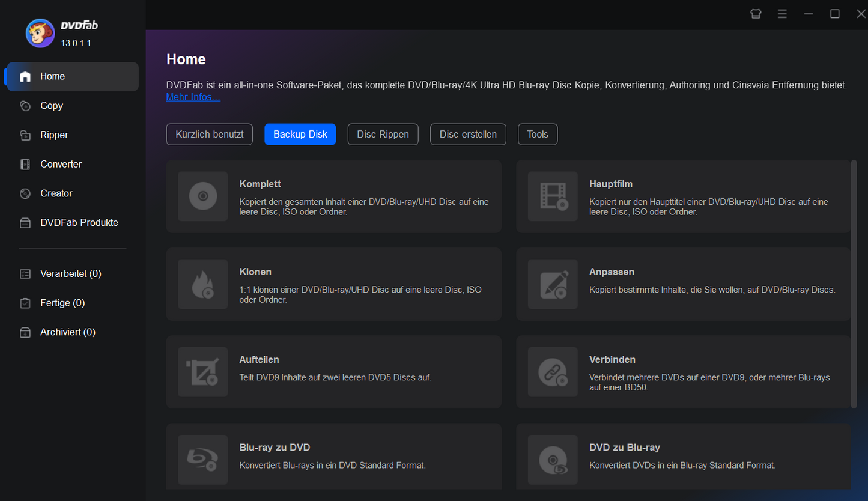
Task: Click the Blu-ray zu DVD icon
Action: [202, 460]
